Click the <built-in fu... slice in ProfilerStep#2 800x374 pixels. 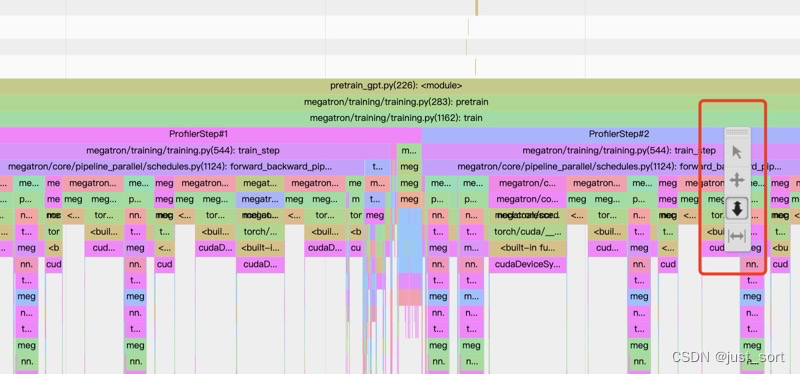tap(528, 248)
